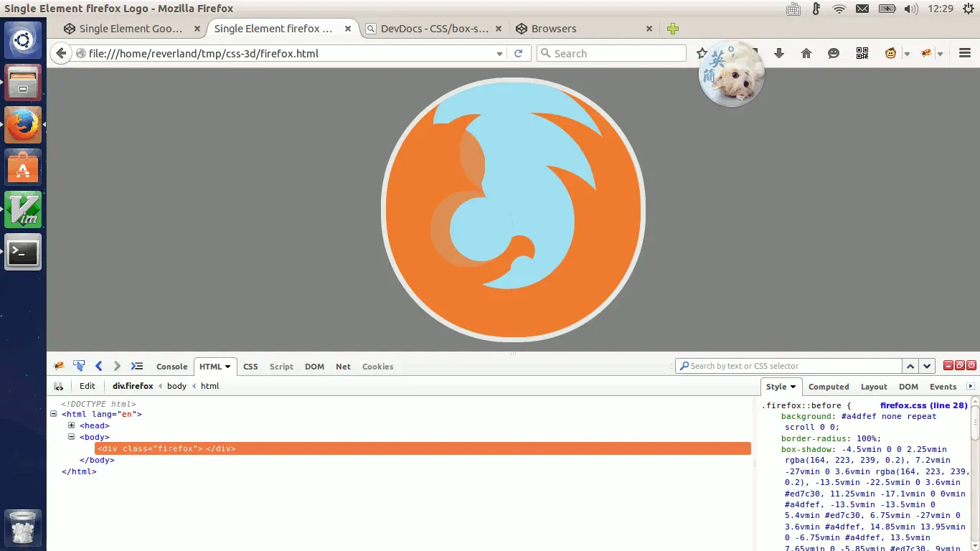This screenshot has height=551, width=980.
Task: Switch to the Cookies panel tab
Action: click(x=377, y=367)
